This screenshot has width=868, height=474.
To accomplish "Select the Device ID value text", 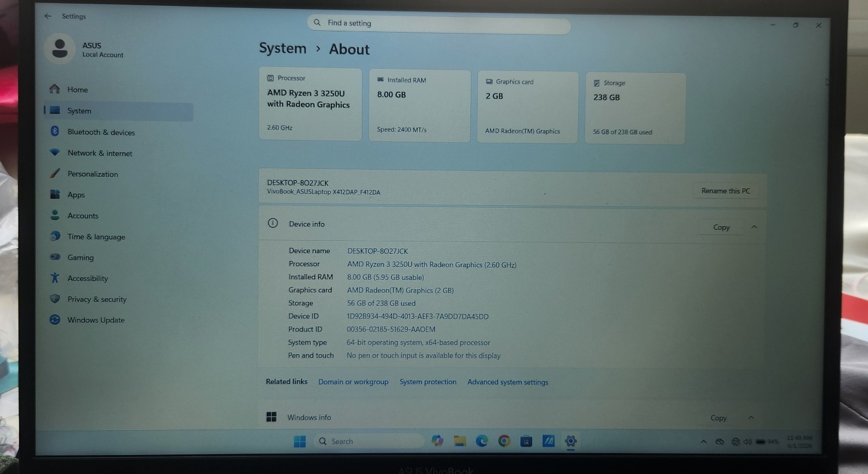I will coord(418,316).
